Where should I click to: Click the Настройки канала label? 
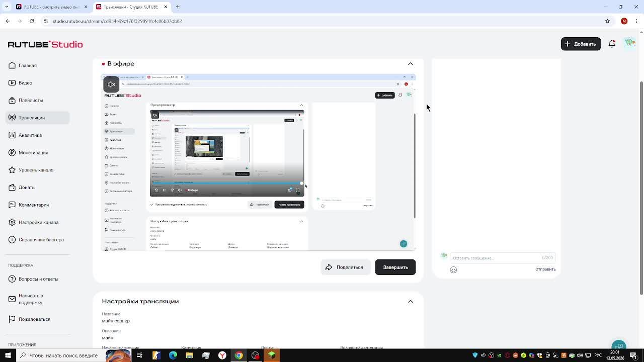(39, 222)
